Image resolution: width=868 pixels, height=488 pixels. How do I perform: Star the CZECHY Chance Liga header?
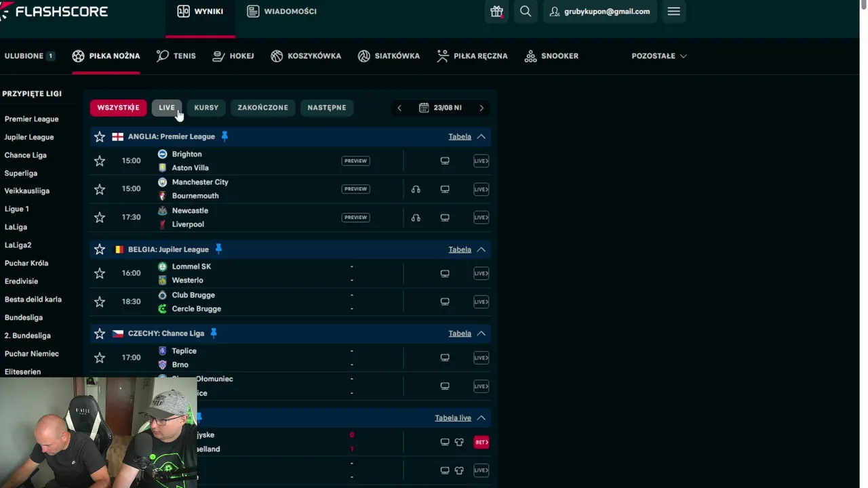tap(100, 333)
